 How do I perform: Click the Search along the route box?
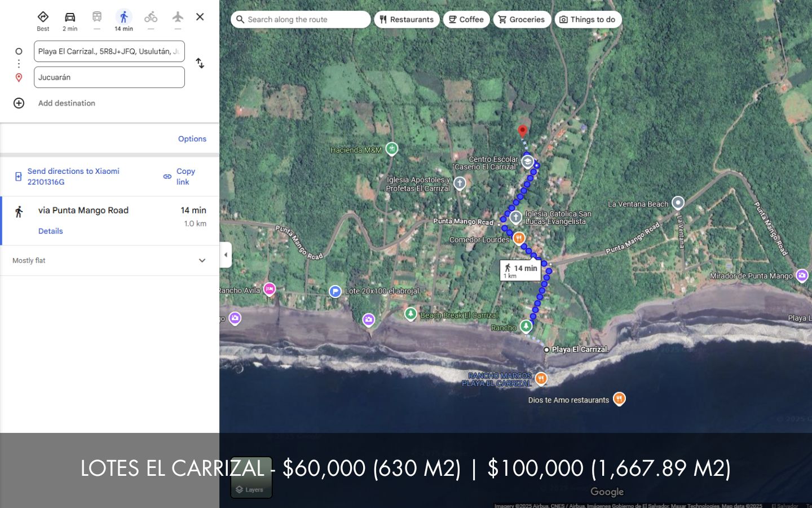(301, 20)
